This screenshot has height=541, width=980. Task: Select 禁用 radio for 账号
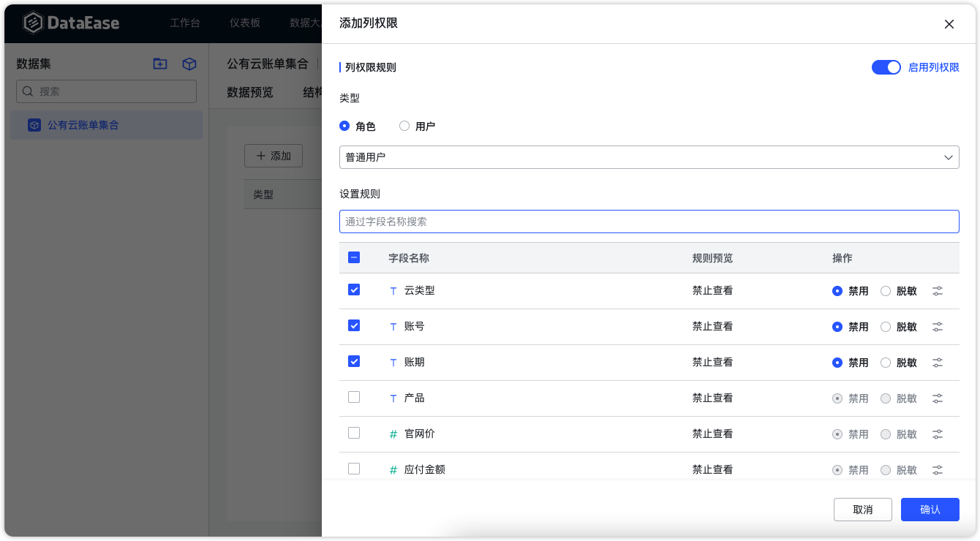tap(837, 327)
